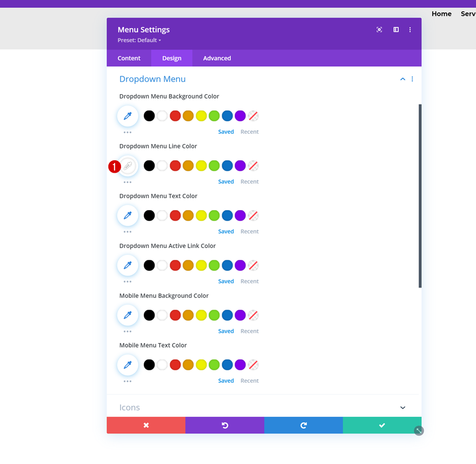Switch to the Content tab
This screenshot has height=464, width=476.
(x=129, y=58)
